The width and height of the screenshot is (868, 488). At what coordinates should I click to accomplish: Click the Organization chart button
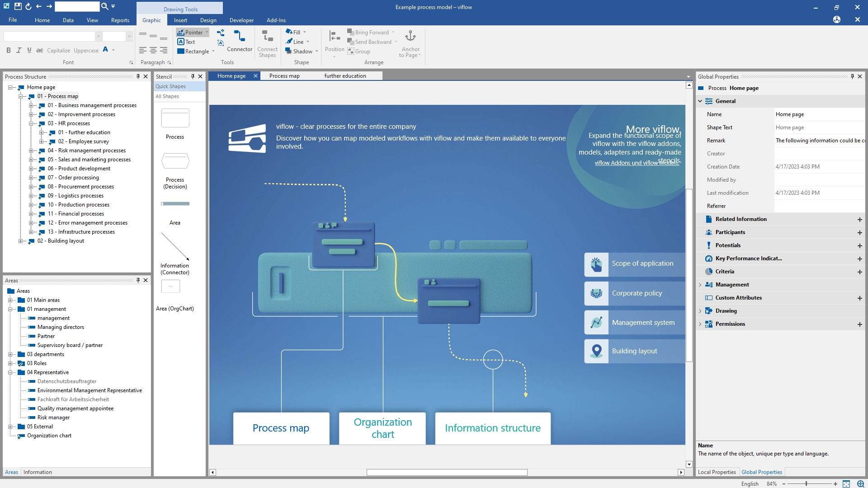click(382, 428)
